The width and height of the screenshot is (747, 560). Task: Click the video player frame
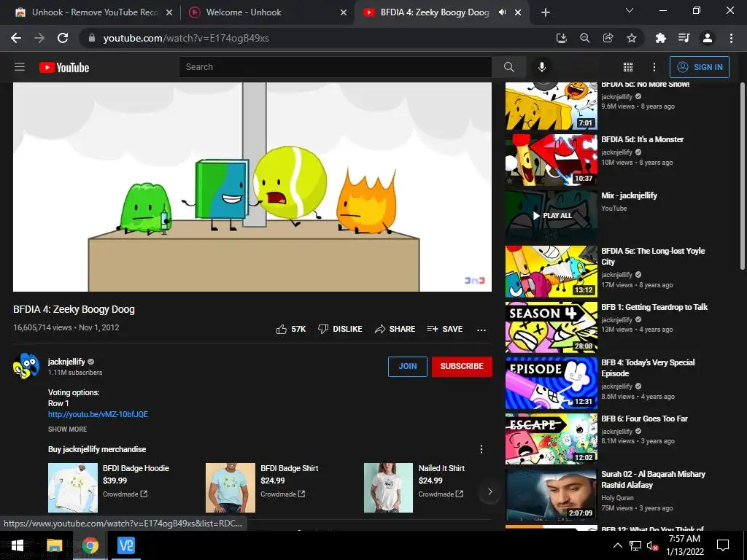pos(252,187)
